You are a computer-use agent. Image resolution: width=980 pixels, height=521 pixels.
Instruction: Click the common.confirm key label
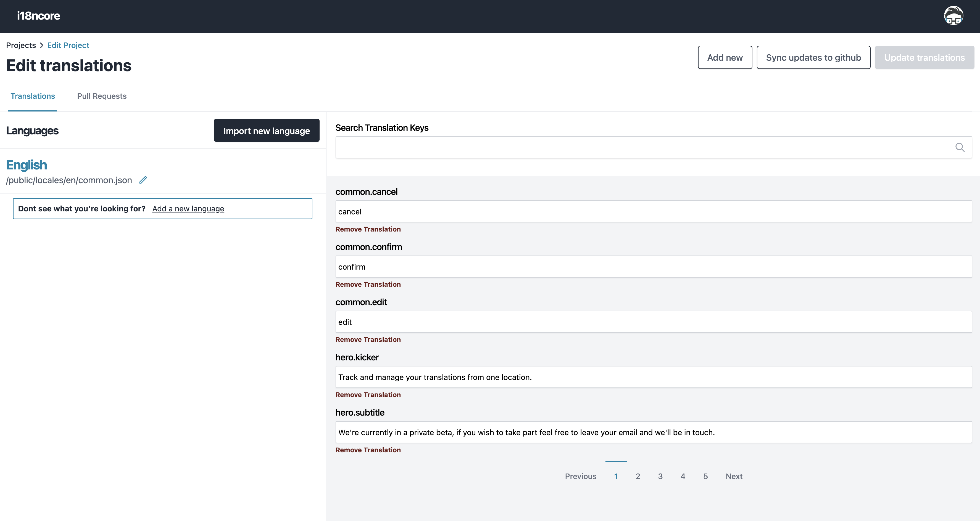(x=369, y=247)
